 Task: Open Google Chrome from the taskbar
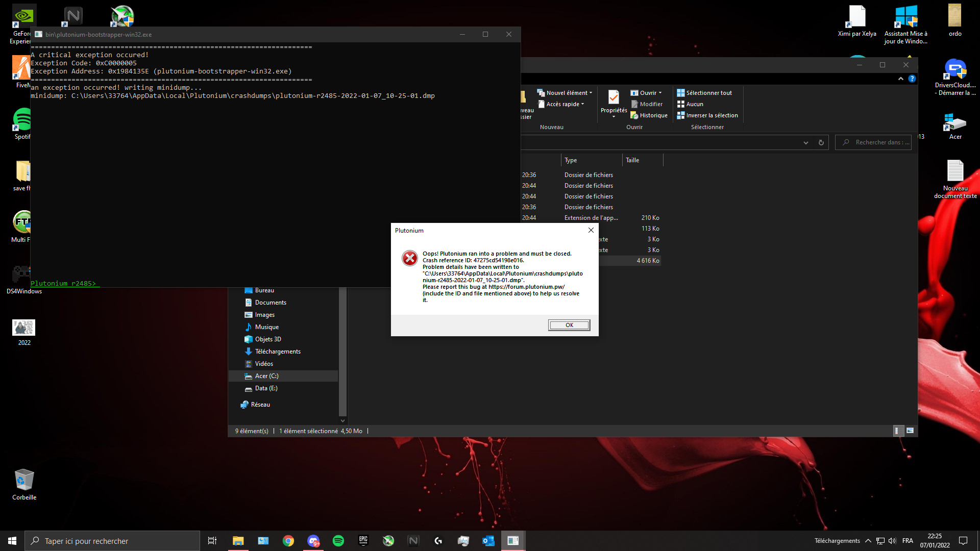(x=288, y=541)
